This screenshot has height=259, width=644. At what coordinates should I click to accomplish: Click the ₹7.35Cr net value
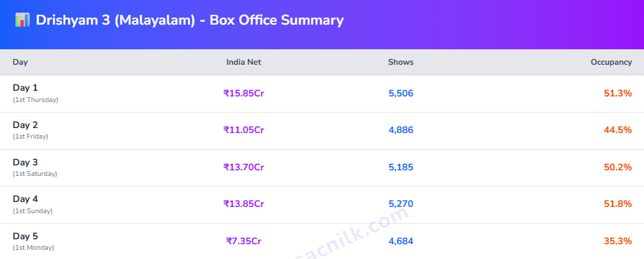(244, 241)
